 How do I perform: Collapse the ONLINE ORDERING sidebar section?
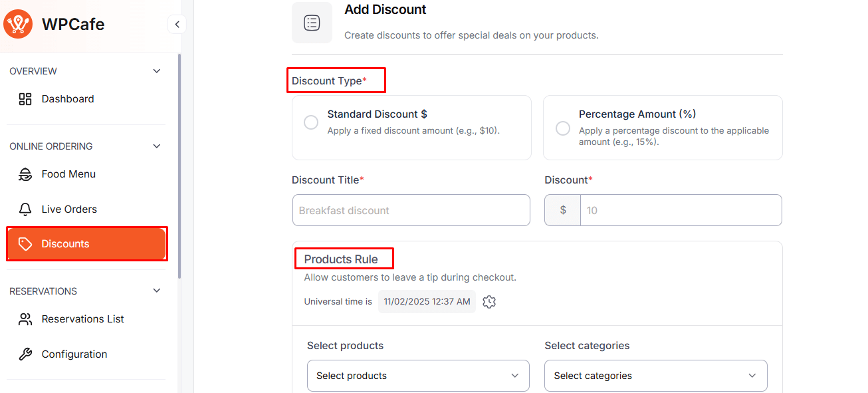[157, 146]
